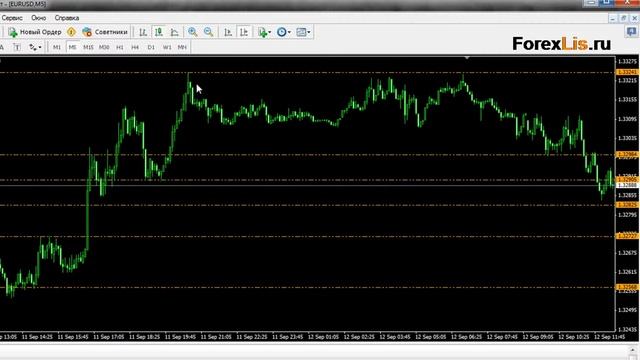Select M15 timeframe
This screenshot has height=360, width=640.
tap(88, 47)
